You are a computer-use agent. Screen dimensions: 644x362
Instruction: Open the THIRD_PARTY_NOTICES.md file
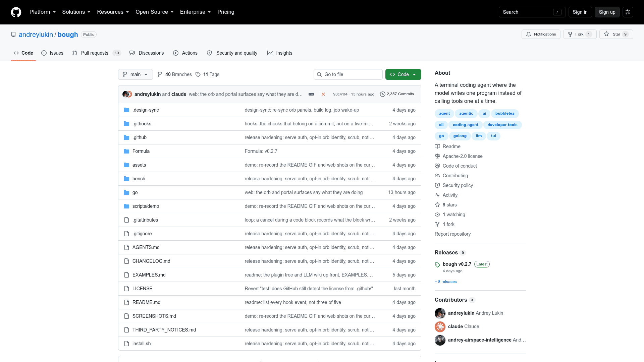point(164,330)
